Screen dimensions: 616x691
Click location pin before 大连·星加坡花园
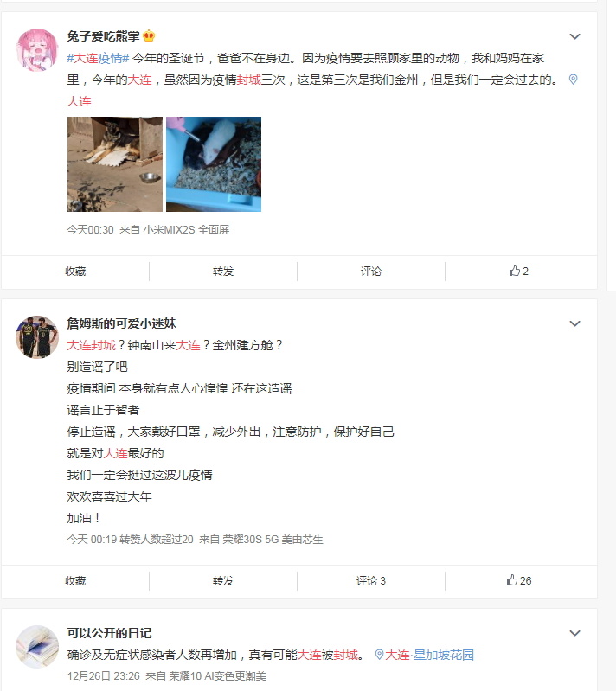[x=379, y=655]
